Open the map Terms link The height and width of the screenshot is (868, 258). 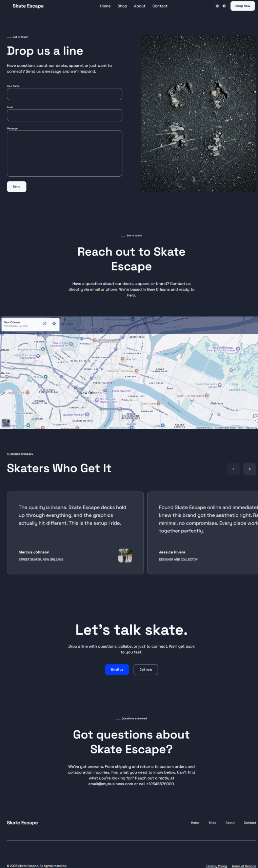point(241,428)
